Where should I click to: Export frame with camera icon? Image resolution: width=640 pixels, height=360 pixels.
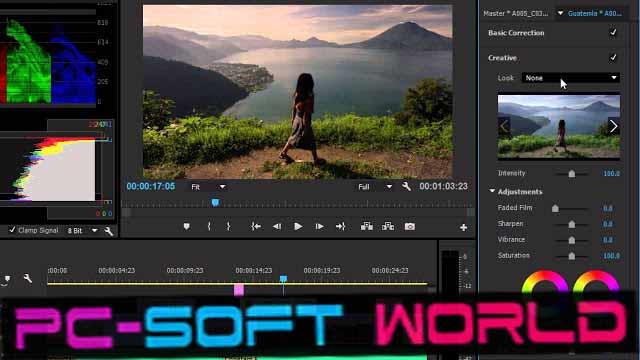point(410,226)
